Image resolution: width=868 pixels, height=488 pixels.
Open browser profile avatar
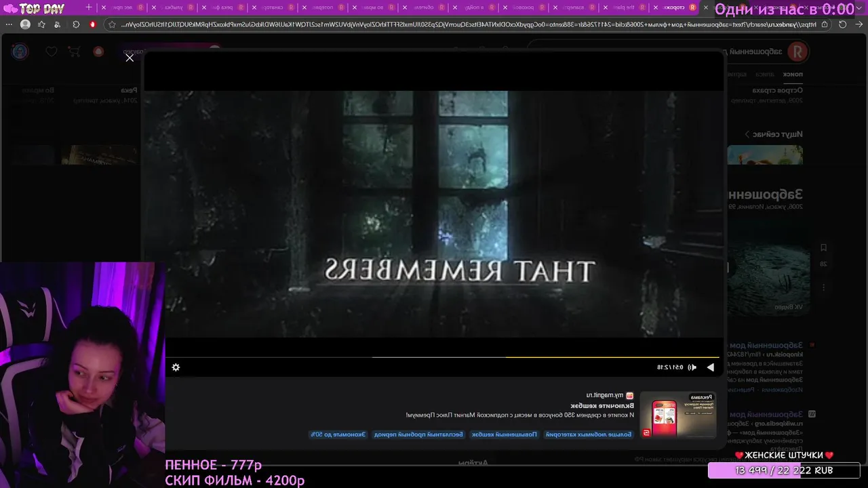(x=25, y=24)
